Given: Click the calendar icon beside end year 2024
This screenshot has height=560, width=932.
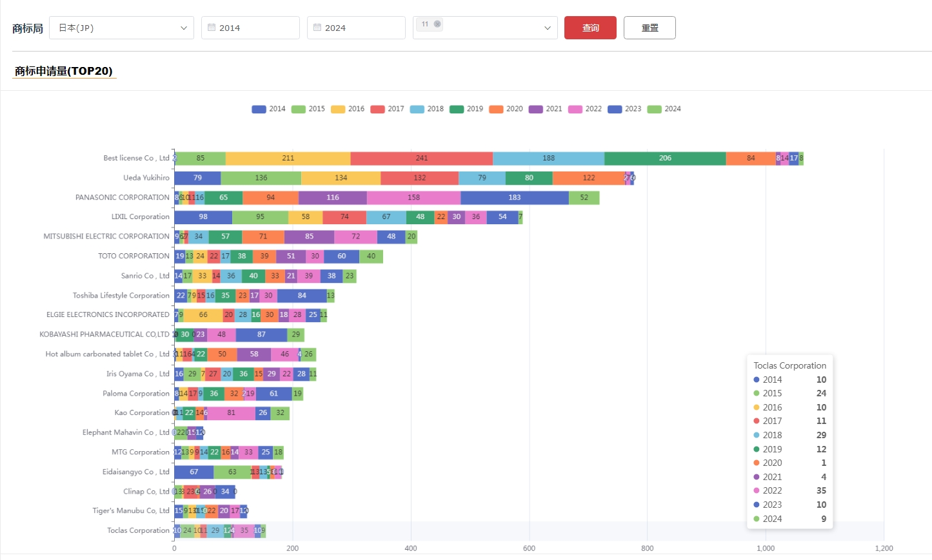Looking at the screenshot, I should click(x=317, y=28).
